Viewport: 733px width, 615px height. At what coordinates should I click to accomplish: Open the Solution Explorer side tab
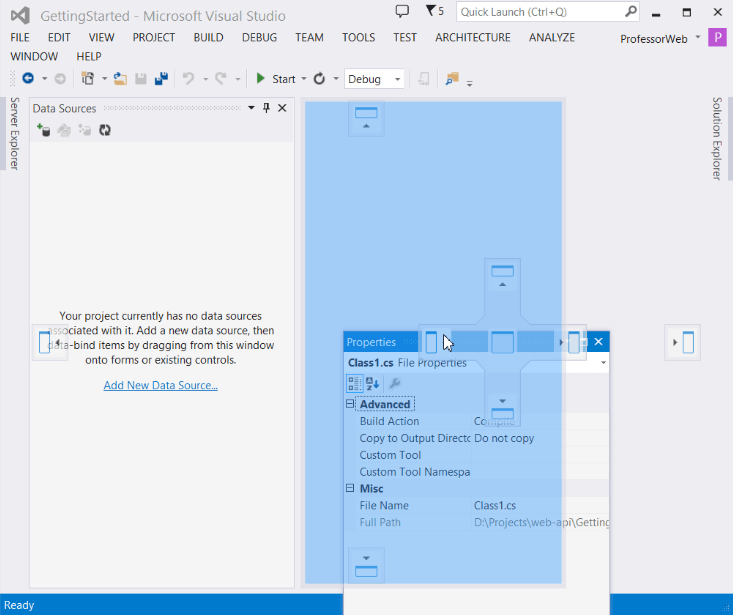click(717, 138)
